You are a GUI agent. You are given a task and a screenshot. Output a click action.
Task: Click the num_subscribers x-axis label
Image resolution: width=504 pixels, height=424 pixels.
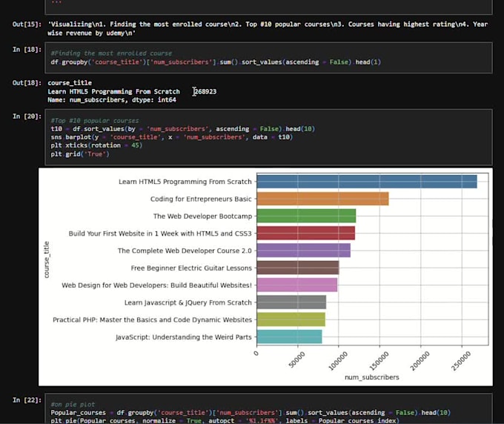tap(371, 377)
